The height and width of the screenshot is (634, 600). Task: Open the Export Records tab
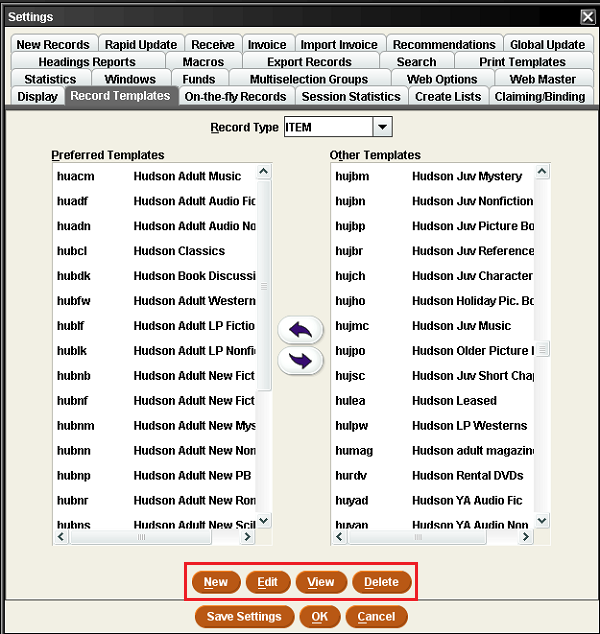pyautogui.click(x=310, y=62)
